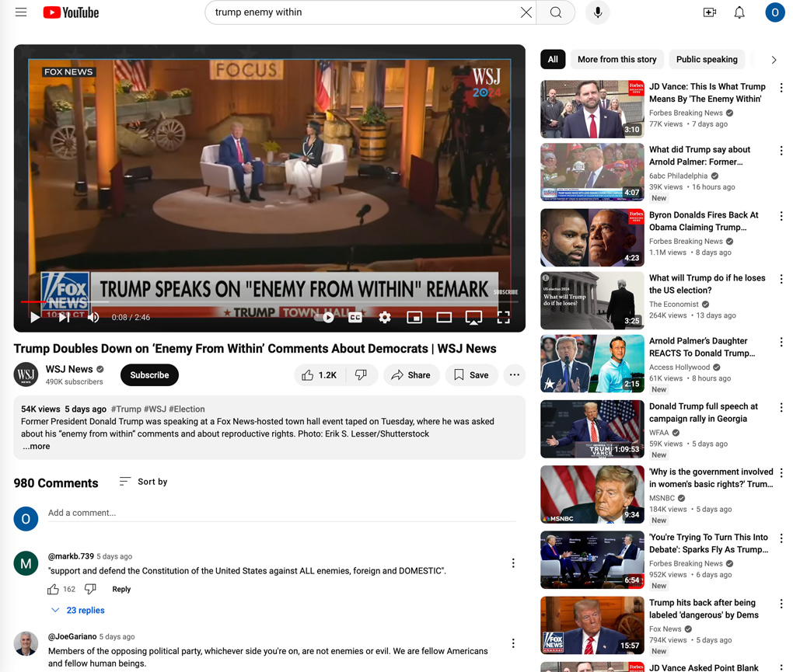Open the account avatar menu

[x=774, y=12]
